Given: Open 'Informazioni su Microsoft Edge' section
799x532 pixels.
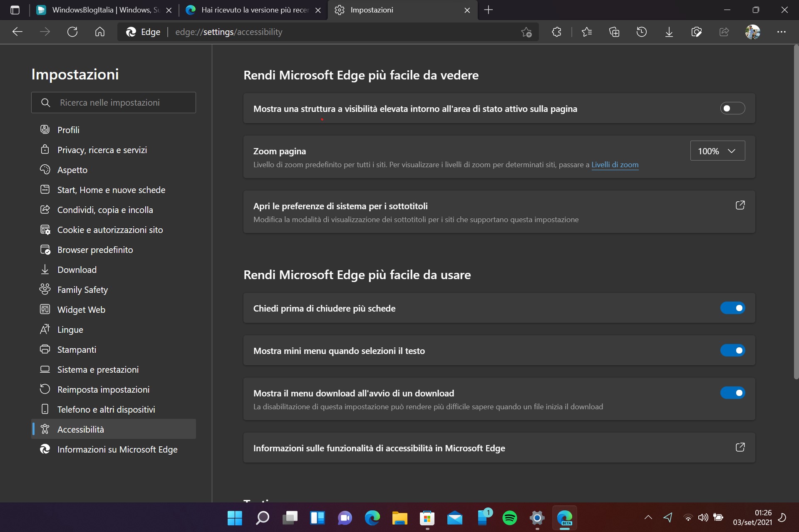Looking at the screenshot, I should [x=114, y=449].
